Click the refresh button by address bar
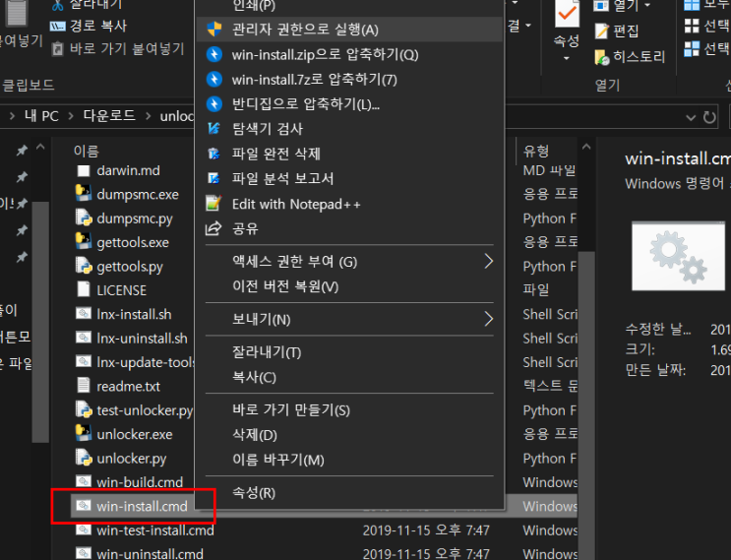Viewport: 731px width, 560px height. tap(709, 117)
